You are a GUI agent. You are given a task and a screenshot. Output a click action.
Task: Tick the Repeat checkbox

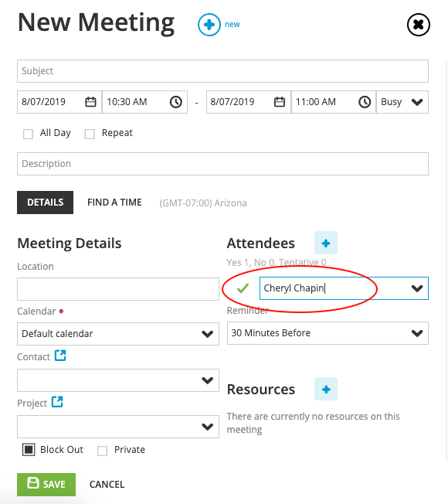90,134
